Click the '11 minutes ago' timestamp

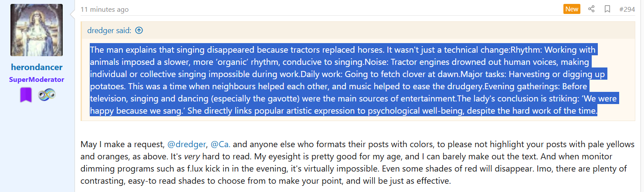pos(105,10)
